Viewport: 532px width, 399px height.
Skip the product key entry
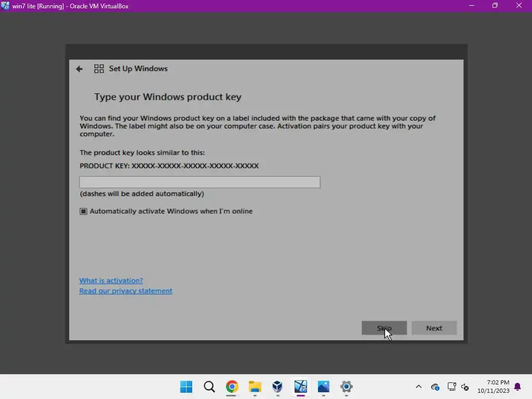pyautogui.click(x=384, y=328)
